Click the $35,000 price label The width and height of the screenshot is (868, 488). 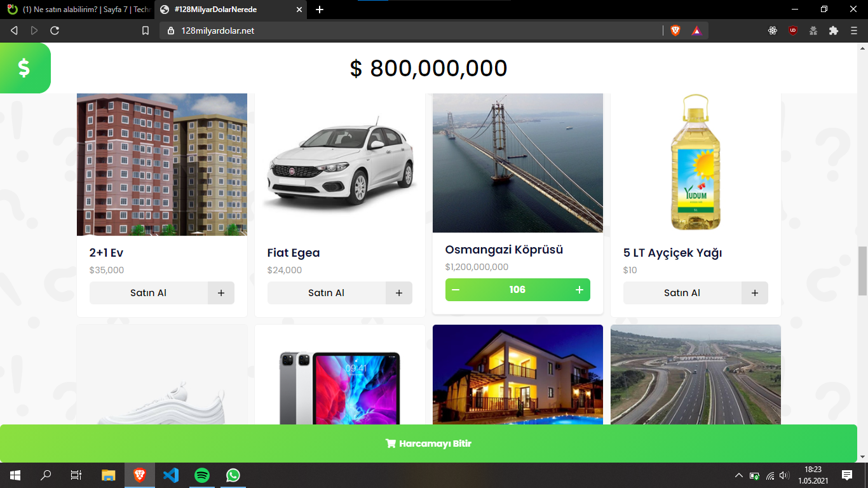click(x=107, y=270)
